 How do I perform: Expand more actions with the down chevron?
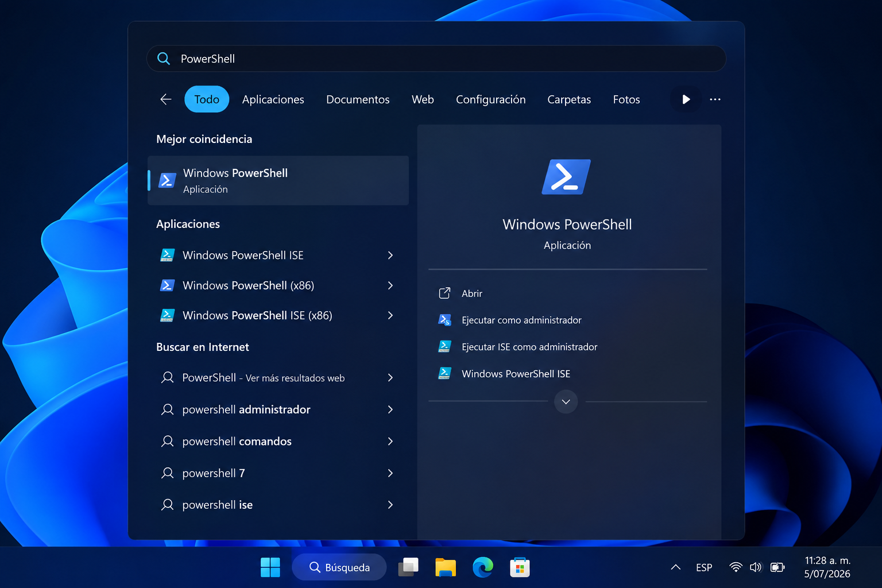(566, 401)
